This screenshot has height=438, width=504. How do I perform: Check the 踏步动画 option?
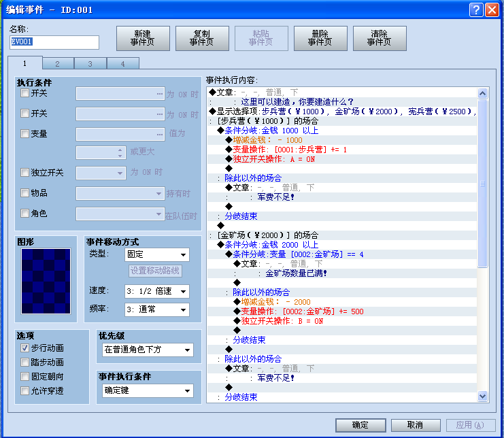click(x=24, y=362)
